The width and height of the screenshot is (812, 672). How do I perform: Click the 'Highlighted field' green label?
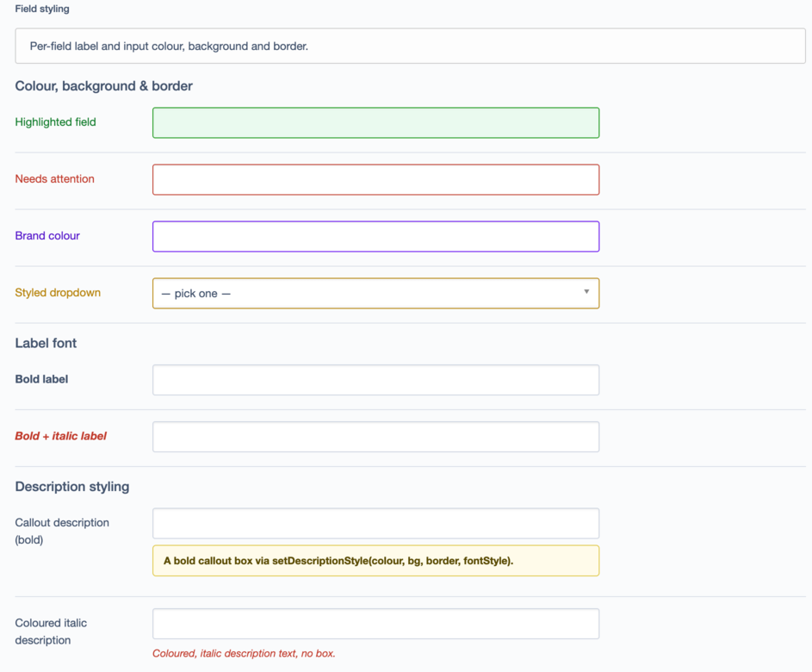55,122
